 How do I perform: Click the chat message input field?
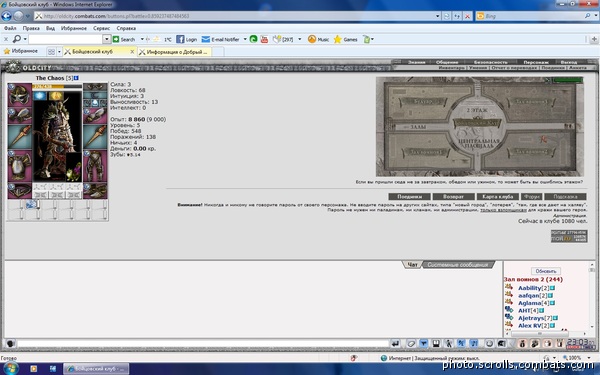click(x=203, y=344)
